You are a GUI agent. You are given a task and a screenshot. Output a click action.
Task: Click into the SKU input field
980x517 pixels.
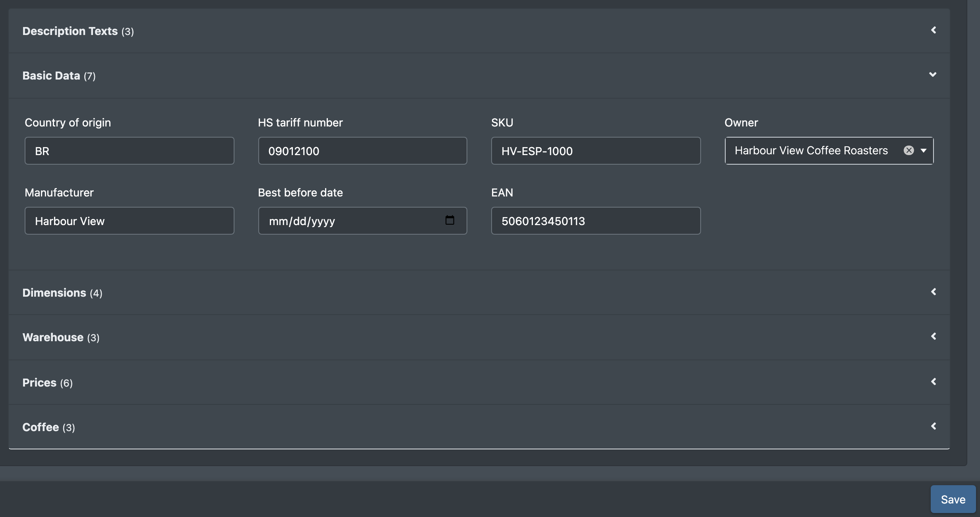(596, 151)
